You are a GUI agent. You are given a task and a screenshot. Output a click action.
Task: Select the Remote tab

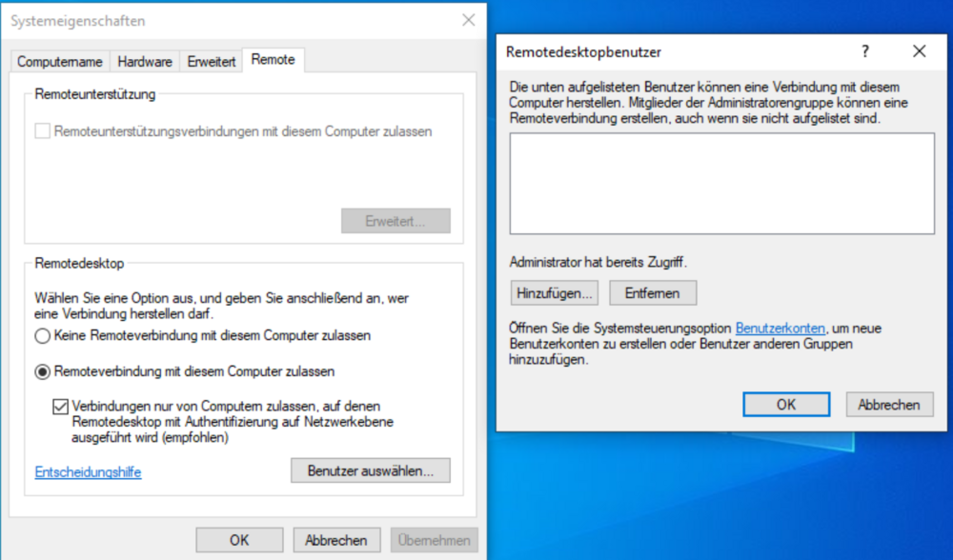tap(273, 60)
